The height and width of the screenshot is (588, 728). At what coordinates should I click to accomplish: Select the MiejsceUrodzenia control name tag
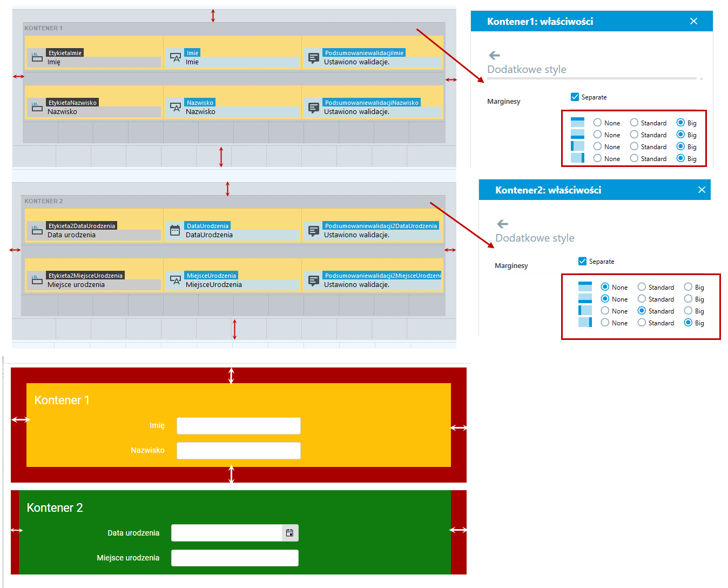click(x=211, y=276)
